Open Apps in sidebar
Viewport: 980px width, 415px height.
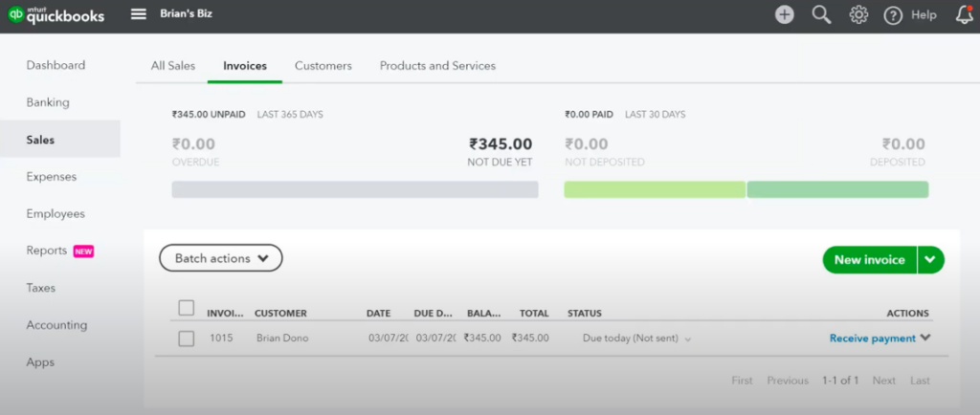(x=40, y=362)
